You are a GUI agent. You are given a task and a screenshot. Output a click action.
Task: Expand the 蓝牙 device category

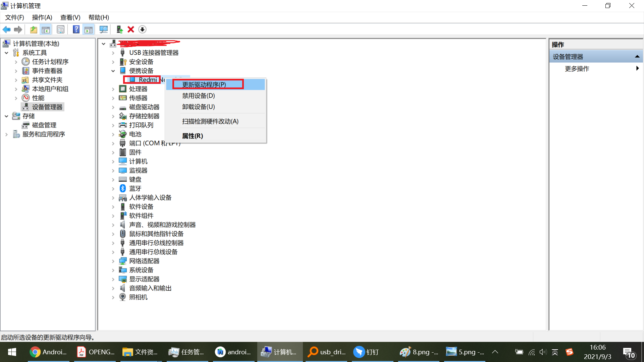113,189
